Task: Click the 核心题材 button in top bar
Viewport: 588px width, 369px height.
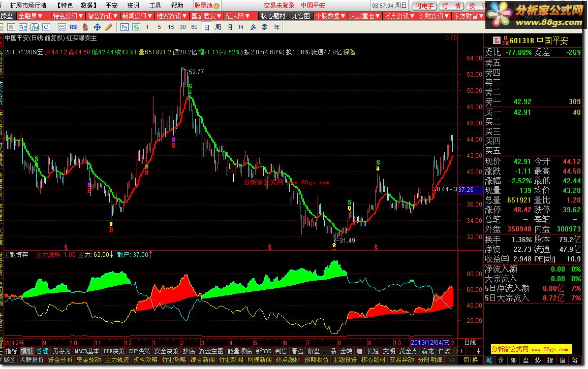Action: [x=273, y=16]
